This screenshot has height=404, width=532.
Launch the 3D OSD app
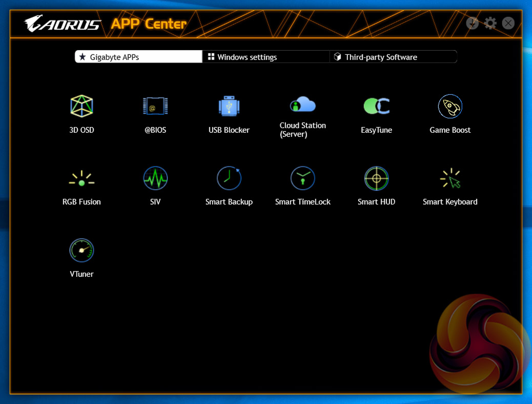point(81,106)
